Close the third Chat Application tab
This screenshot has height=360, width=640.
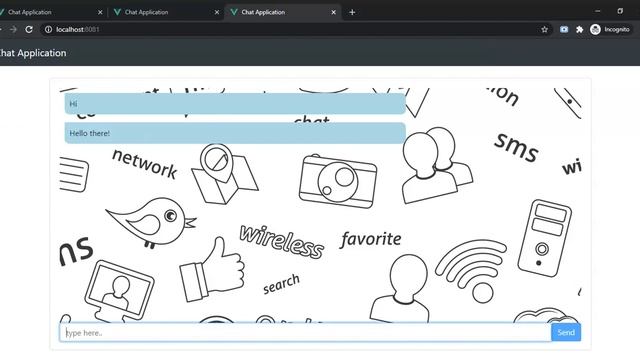pyautogui.click(x=333, y=12)
